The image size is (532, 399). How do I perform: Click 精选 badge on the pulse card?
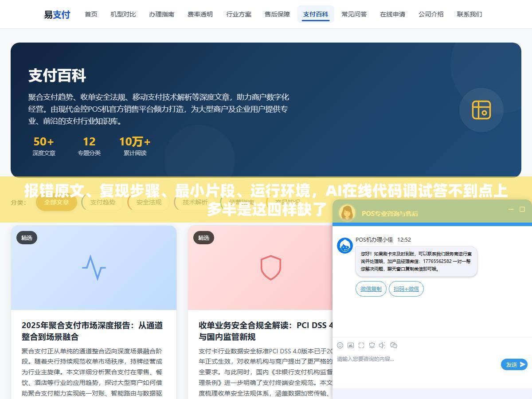click(27, 238)
